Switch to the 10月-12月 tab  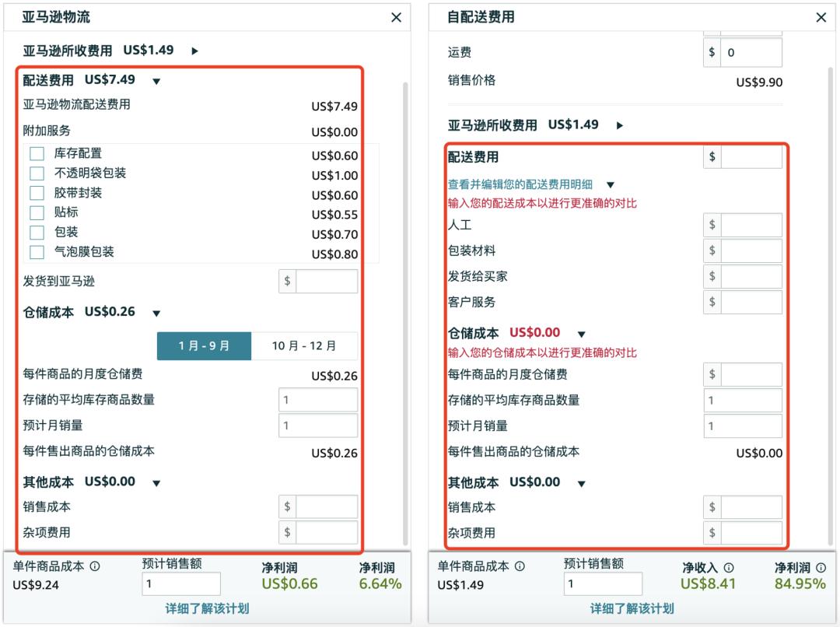pos(304,345)
